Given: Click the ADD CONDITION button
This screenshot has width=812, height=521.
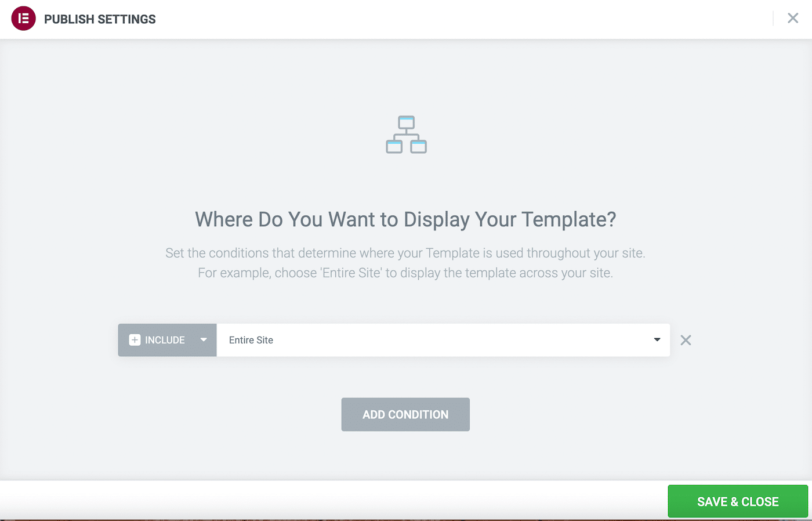Looking at the screenshot, I should click(x=405, y=414).
